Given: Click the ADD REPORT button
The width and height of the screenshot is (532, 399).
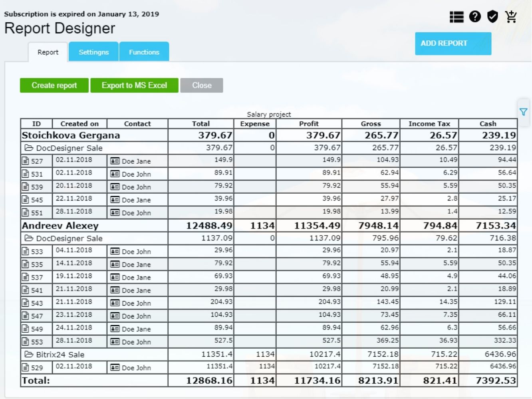Looking at the screenshot, I should pos(453,44).
